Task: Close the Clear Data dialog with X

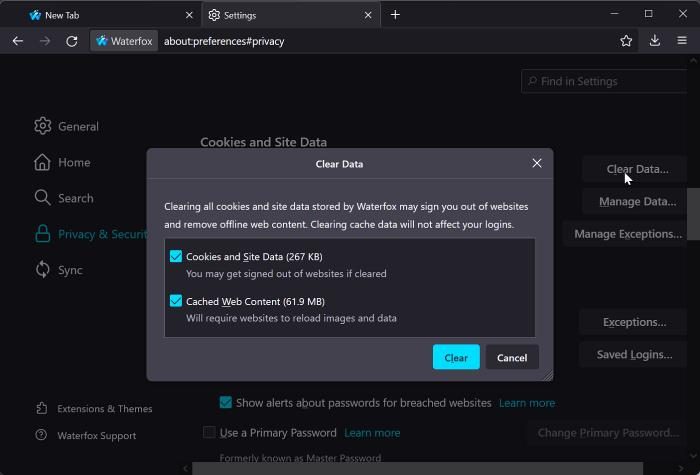Action: (x=537, y=163)
